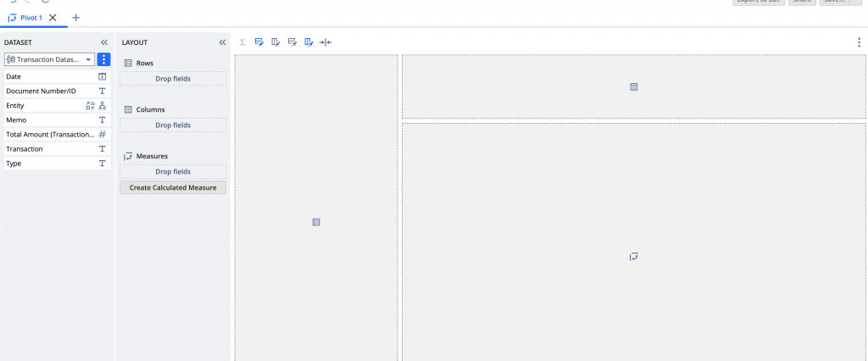Screen dimensions: 868x361
Task: Select the Memo field
Action: tap(57, 119)
